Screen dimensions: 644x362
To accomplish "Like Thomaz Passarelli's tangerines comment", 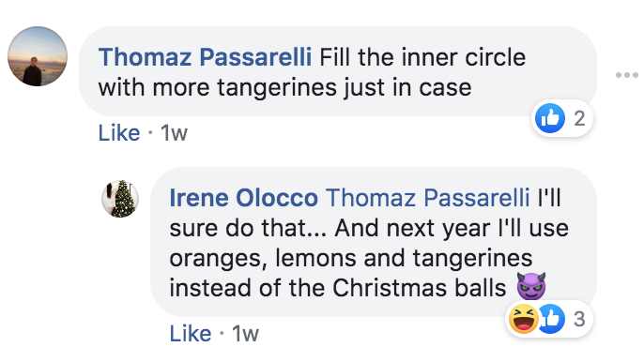I will click(119, 133).
